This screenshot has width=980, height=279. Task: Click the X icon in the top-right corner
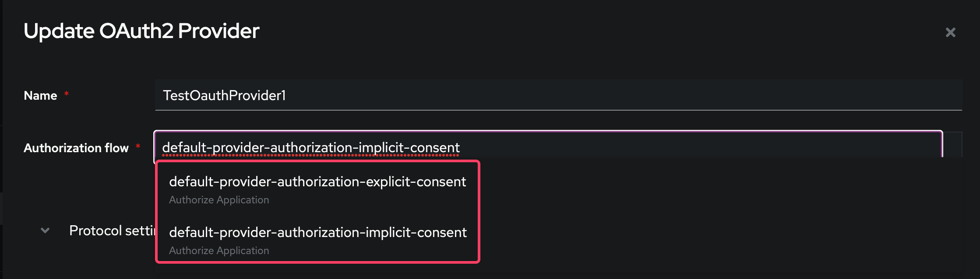950,31
